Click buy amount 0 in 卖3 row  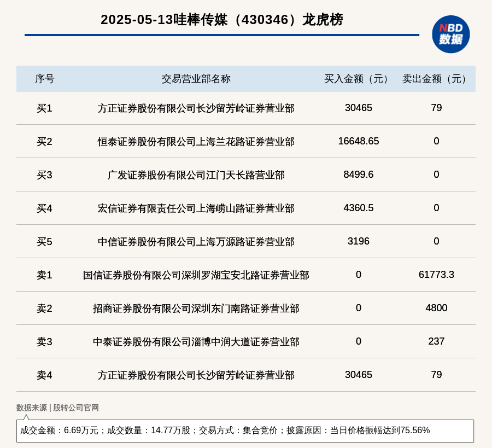358,341
